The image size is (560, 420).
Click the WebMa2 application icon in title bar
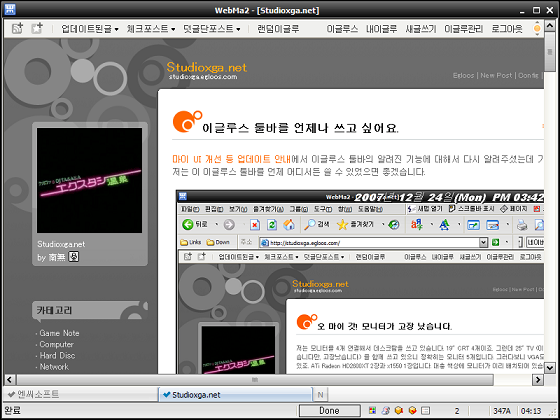point(10,10)
